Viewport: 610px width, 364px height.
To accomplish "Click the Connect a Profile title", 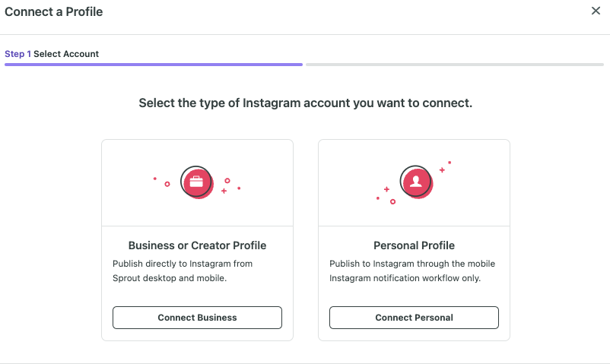I will pos(54,11).
